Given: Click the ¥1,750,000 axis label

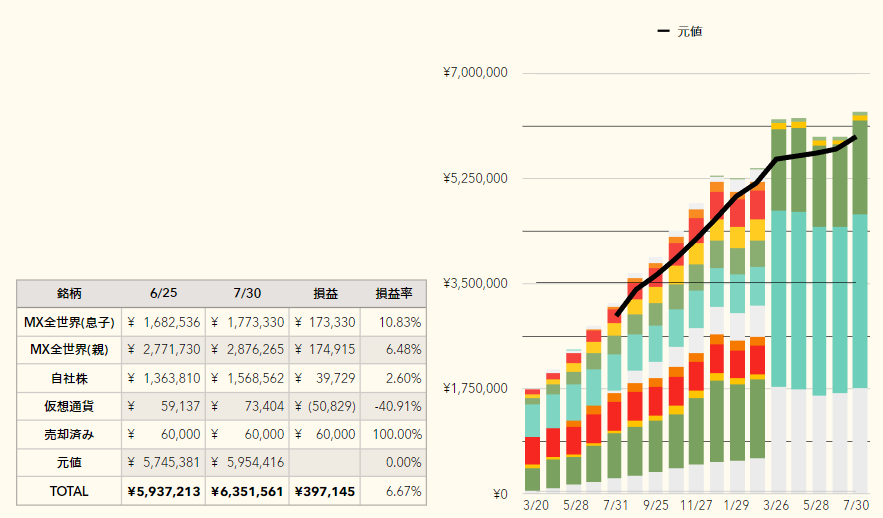Looking at the screenshot, I should (x=475, y=388).
